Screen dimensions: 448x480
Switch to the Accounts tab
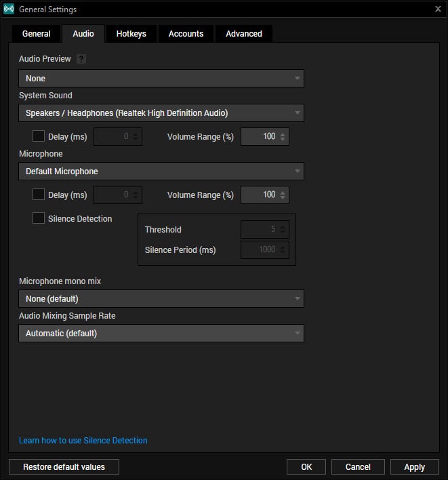tap(186, 34)
